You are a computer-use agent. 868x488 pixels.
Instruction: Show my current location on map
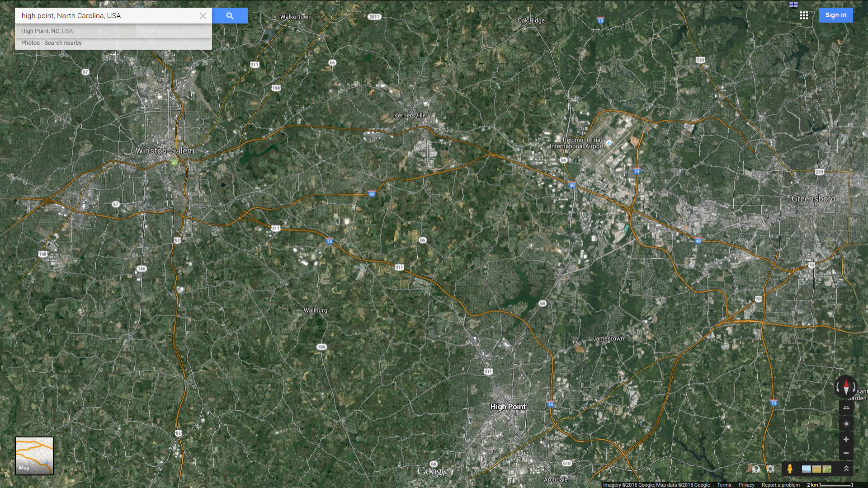click(x=846, y=424)
